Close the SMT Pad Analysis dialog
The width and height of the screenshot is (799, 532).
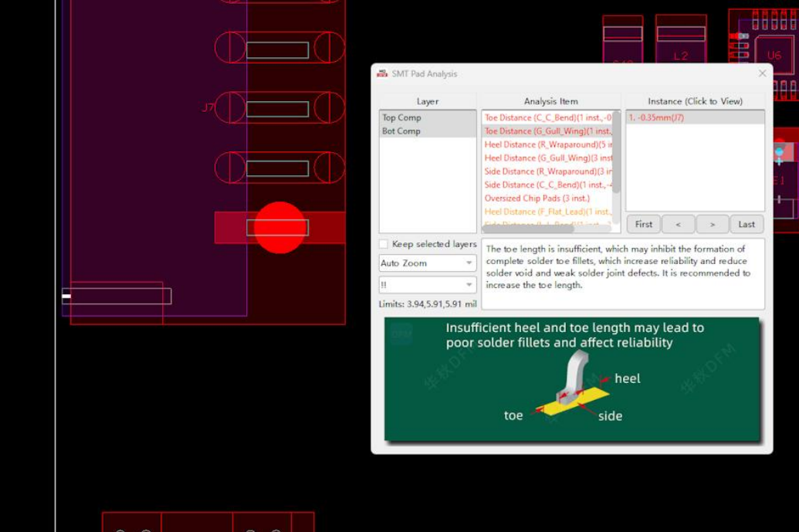[x=762, y=73]
